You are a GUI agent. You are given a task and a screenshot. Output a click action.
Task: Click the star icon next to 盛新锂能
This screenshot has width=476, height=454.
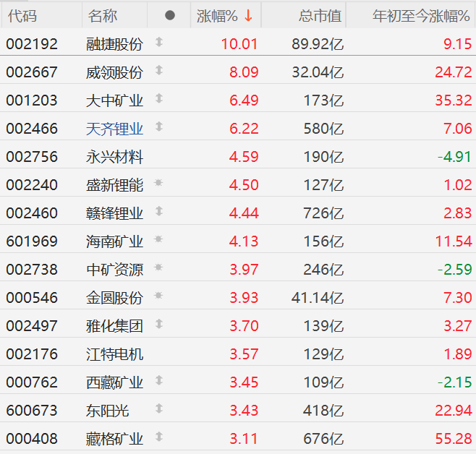tap(158, 183)
